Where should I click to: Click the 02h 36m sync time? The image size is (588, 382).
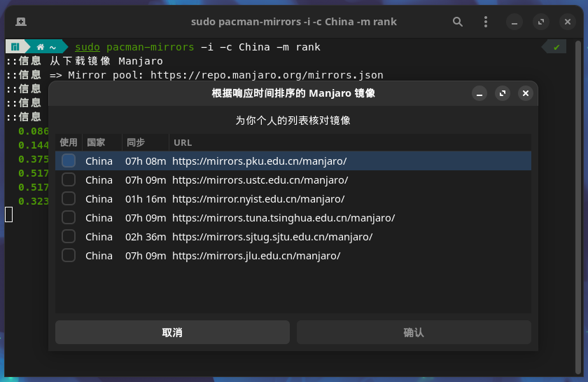click(x=146, y=237)
